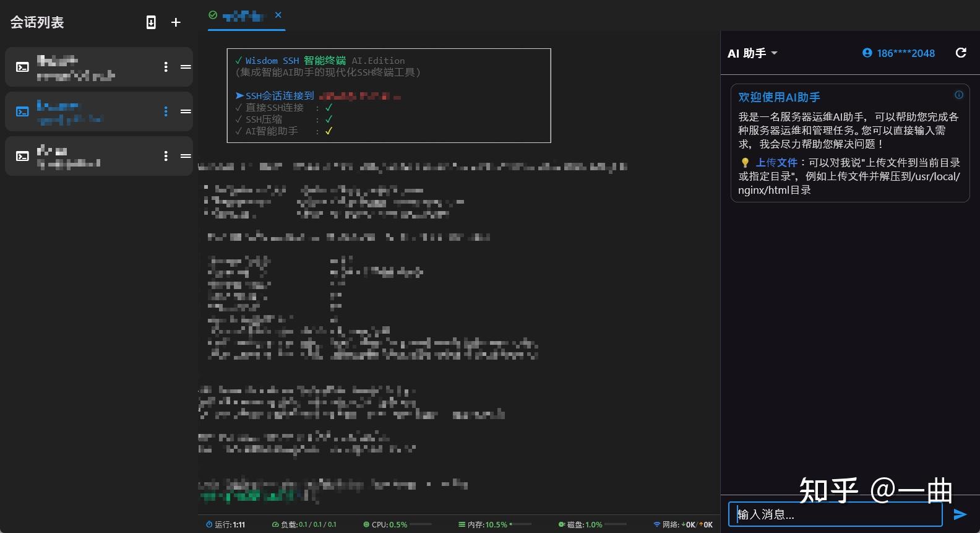Click the first session's reorder handle
Viewport: 980px width, 533px height.
[186, 67]
